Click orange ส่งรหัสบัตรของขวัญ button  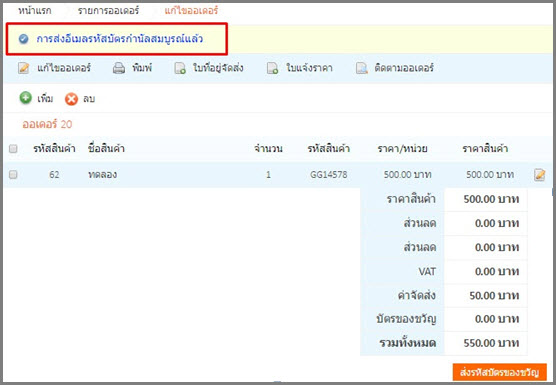pos(499,372)
